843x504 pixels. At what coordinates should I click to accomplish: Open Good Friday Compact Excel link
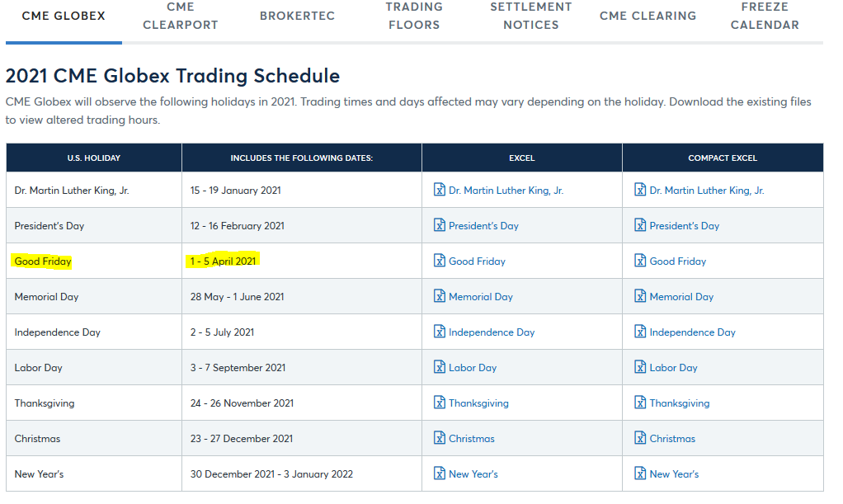(677, 261)
